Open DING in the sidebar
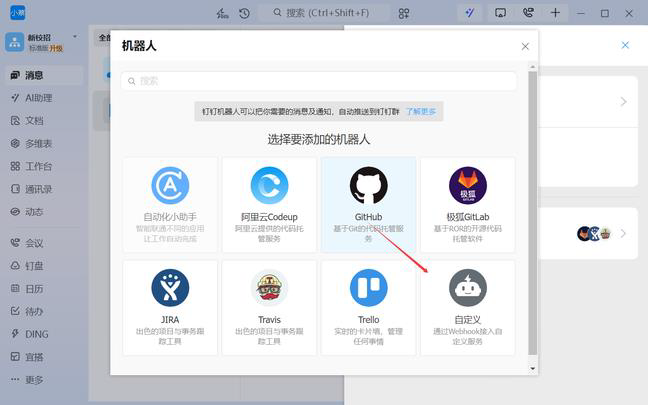The width and height of the screenshot is (648, 405). tap(44, 334)
